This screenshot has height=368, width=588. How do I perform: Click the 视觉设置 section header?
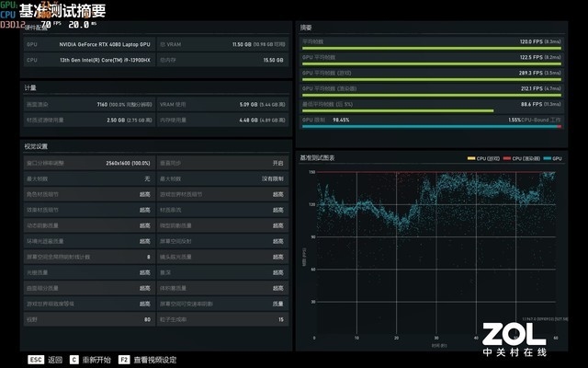pyautogui.click(x=36, y=146)
